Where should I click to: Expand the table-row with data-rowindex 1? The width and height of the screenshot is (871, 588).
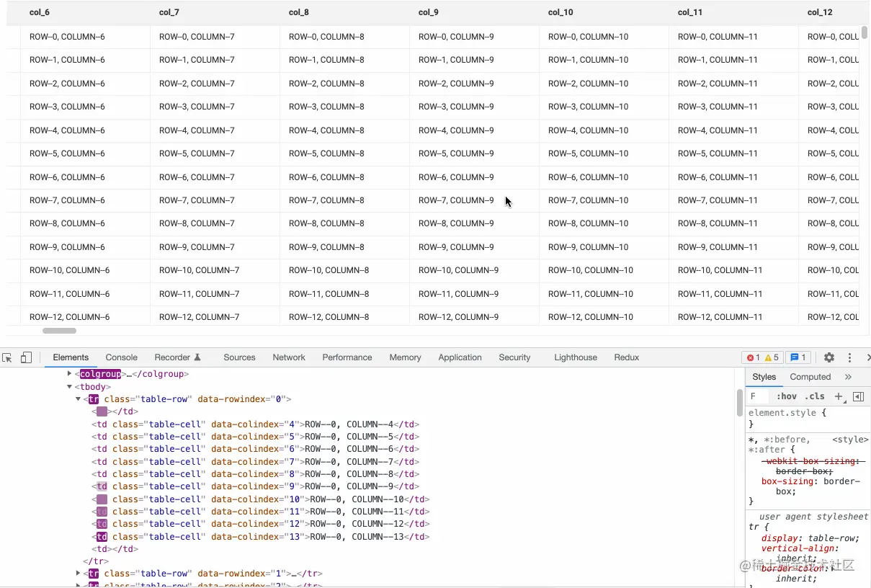point(78,573)
